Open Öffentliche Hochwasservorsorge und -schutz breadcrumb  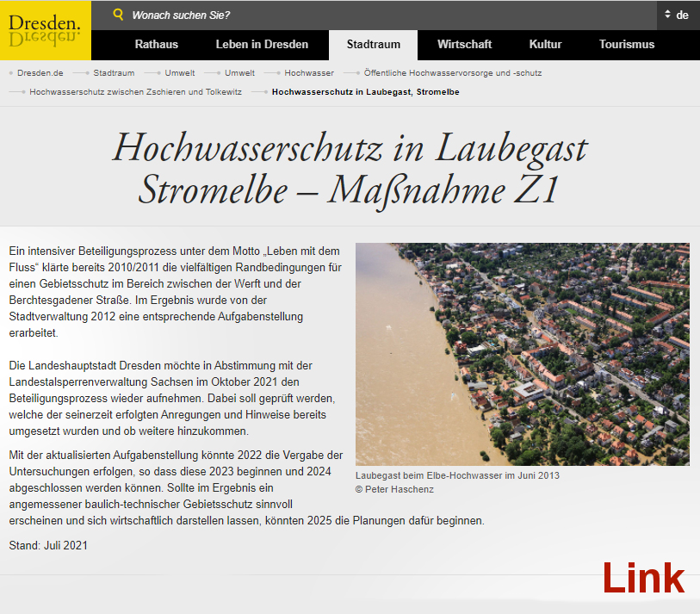click(453, 73)
